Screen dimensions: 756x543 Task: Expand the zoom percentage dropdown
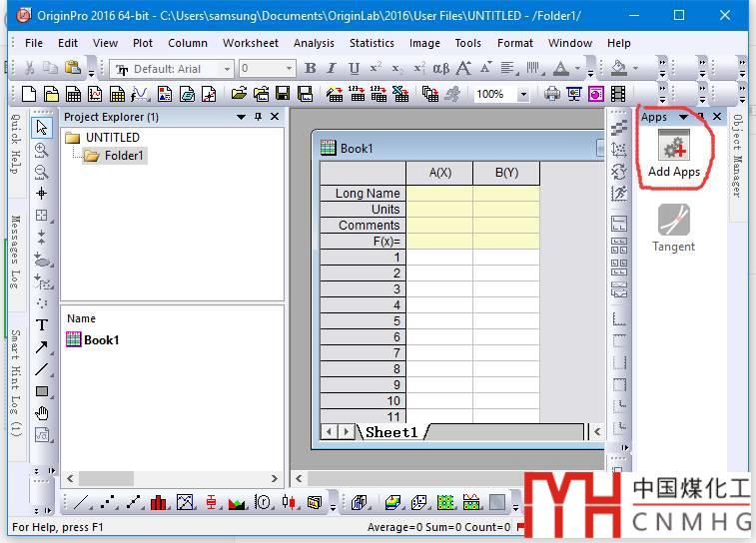click(522, 94)
